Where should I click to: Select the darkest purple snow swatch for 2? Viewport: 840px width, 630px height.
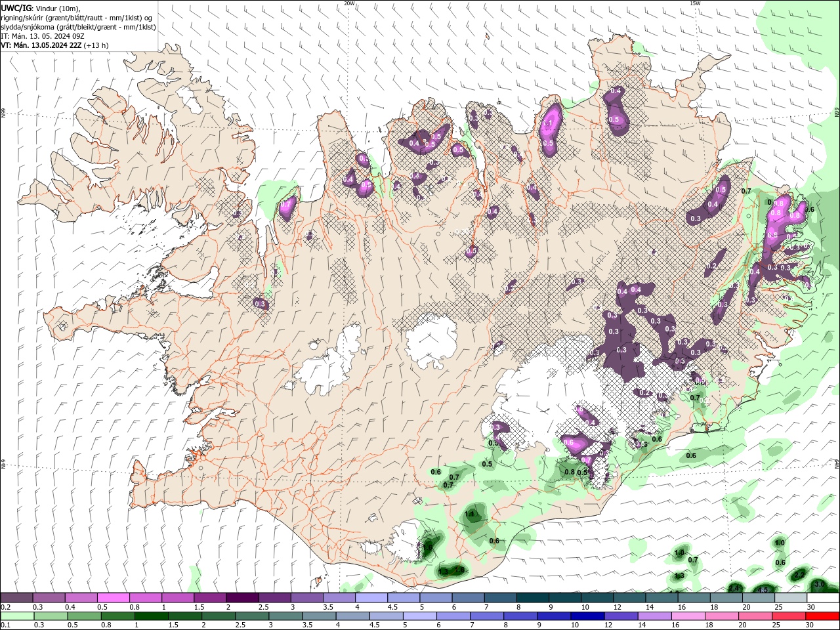tap(242, 597)
